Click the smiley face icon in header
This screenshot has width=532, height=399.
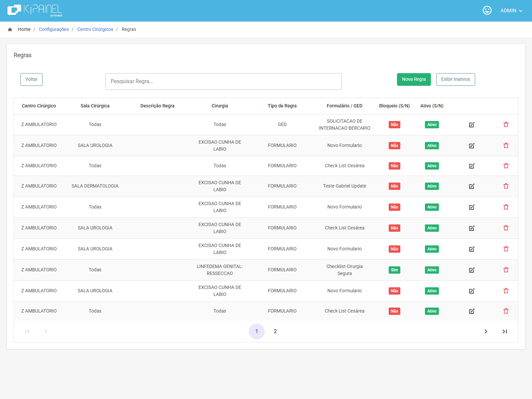(x=487, y=10)
